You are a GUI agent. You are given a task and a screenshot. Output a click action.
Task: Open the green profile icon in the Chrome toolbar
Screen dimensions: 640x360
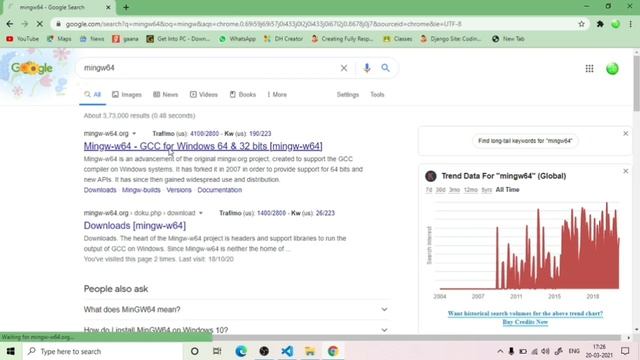616,24
